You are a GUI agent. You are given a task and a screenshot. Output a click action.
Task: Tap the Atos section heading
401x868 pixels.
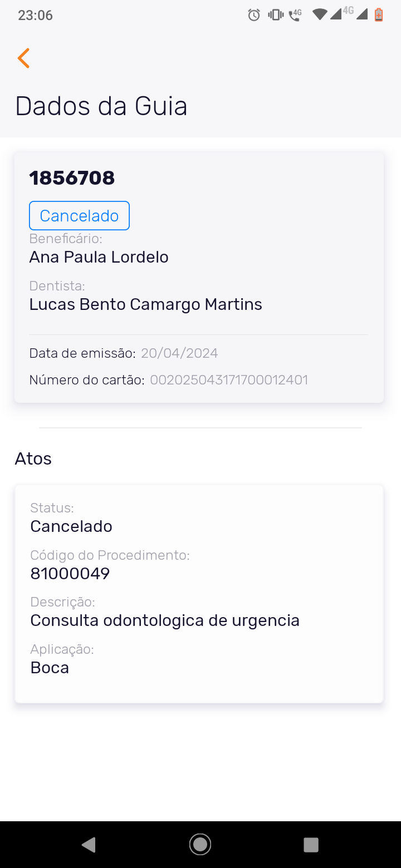[x=33, y=458]
